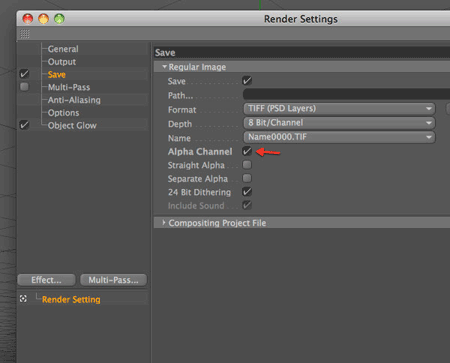
Task: Zoom the Render Settings window with green button
Action: point(59,19)
